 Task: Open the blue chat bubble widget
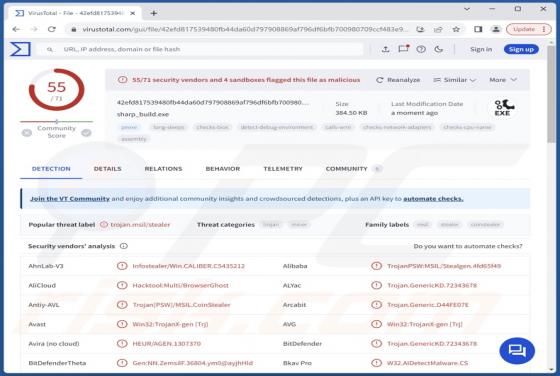pos(517,350)
